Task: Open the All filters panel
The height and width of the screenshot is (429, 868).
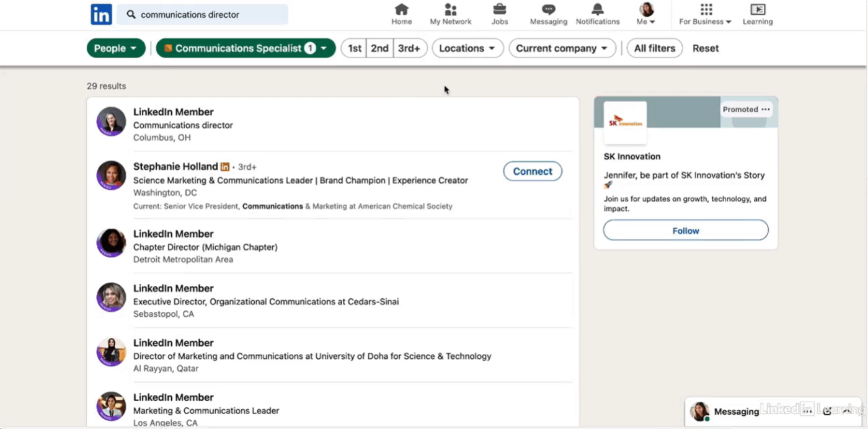Action: point(654,48)
